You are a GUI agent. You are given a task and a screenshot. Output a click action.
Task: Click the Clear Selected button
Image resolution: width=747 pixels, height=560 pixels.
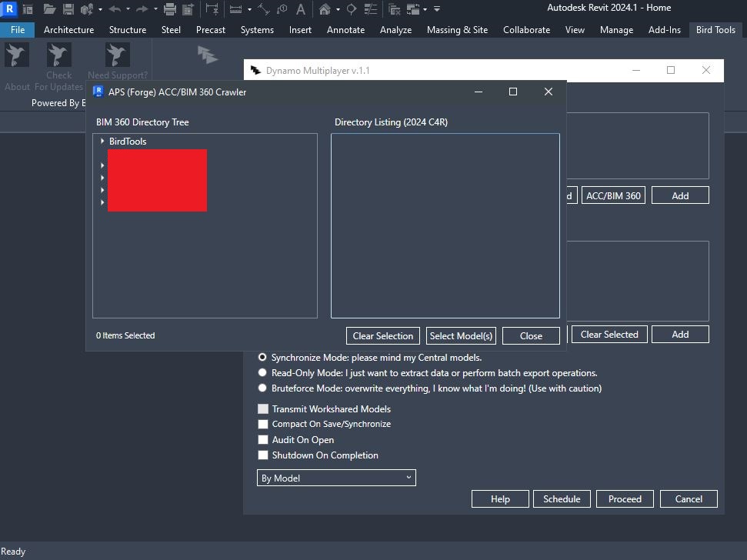click(609, 335)
